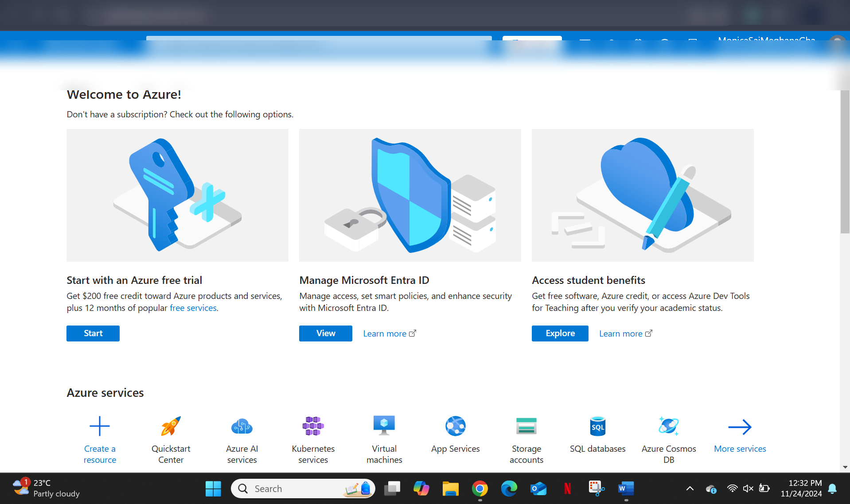Open Virtual machines service
The height and width of the screenshot is (504, 850).
[384, 440]
